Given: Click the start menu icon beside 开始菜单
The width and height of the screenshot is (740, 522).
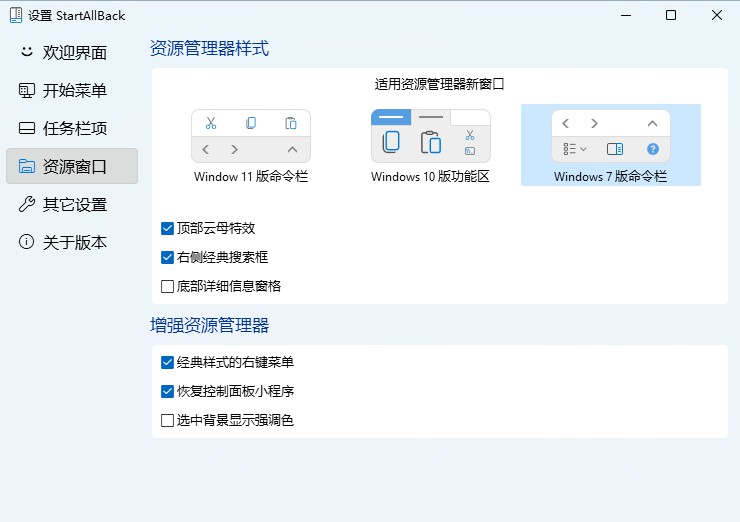Looking at the screenshot, I should (26, 90).
